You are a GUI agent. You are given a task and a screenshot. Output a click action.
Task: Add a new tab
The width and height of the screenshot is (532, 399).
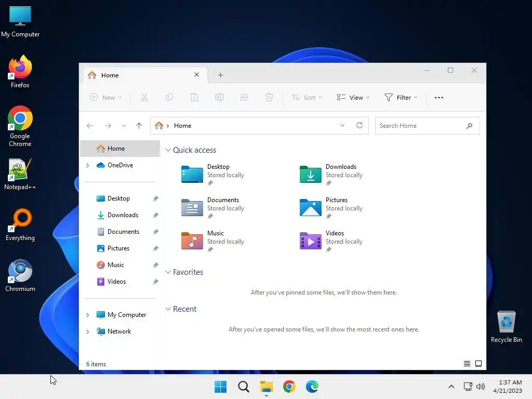pos(220,75)
